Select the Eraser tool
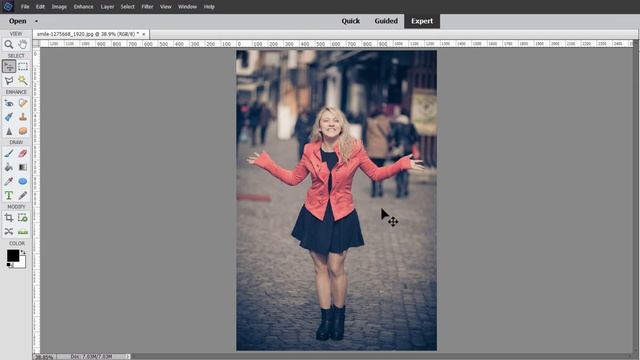The image size is (640, 360). coord(23,153)
